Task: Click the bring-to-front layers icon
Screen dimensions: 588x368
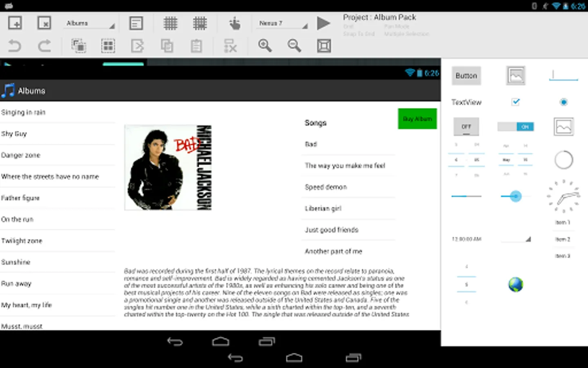Action: click(78, 45)
